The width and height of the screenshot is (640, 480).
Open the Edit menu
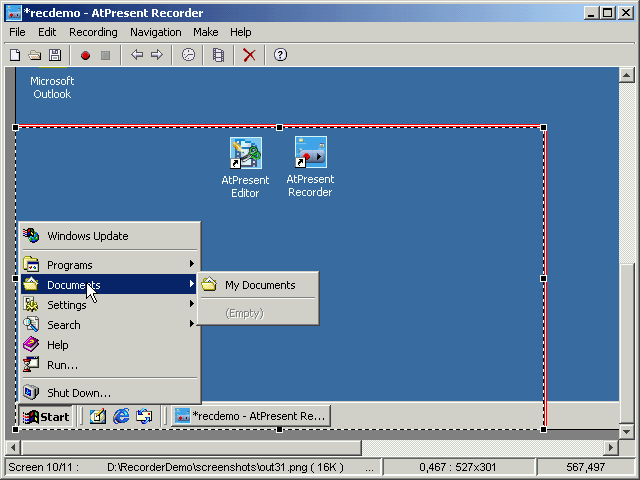click(47, 32)
